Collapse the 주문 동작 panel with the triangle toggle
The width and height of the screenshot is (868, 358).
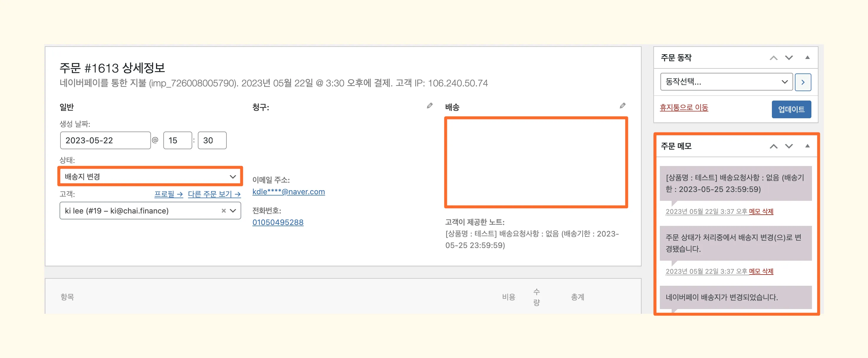click(807, 58)
